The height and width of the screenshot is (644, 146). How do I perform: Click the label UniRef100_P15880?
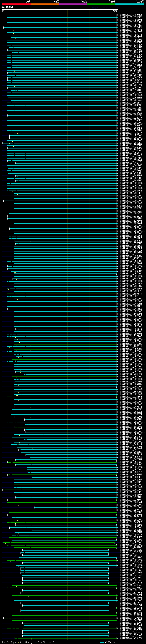[x=131, y=256]
